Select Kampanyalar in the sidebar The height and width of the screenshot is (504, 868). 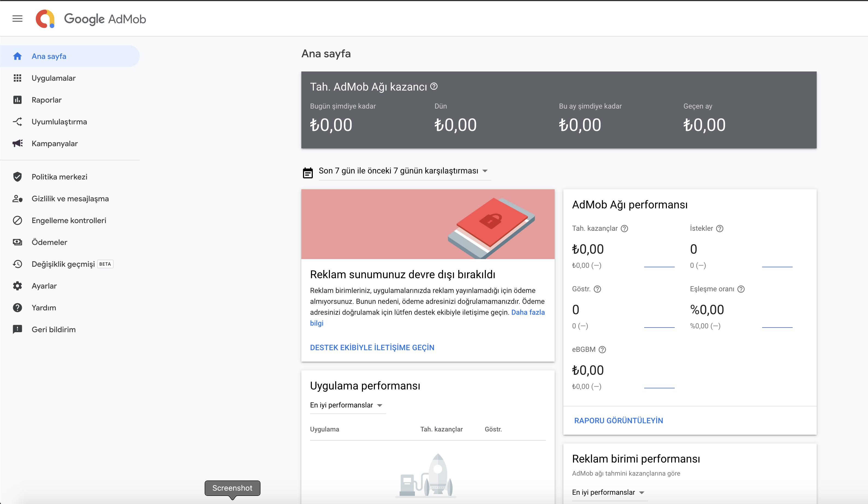(70, 143)
